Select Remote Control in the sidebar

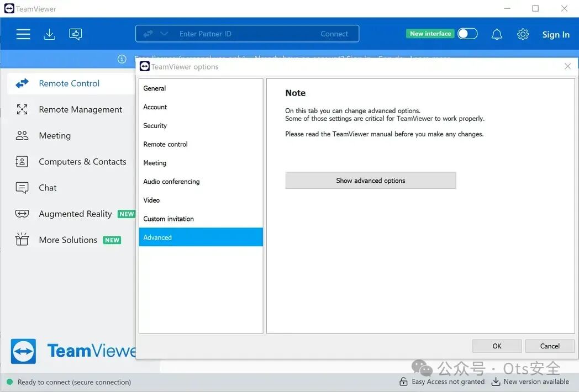click(x=71, y=83)
